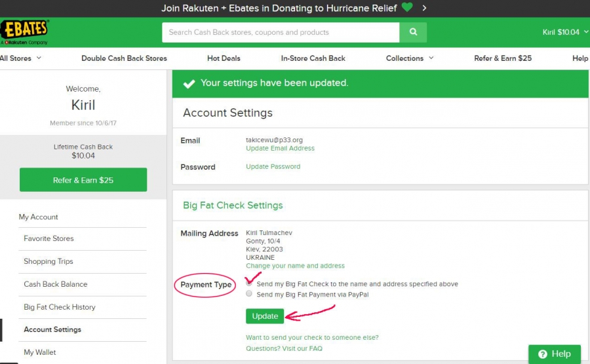
Task: Open My Wallet in sidebar
Action: click(x=39, y=352)
